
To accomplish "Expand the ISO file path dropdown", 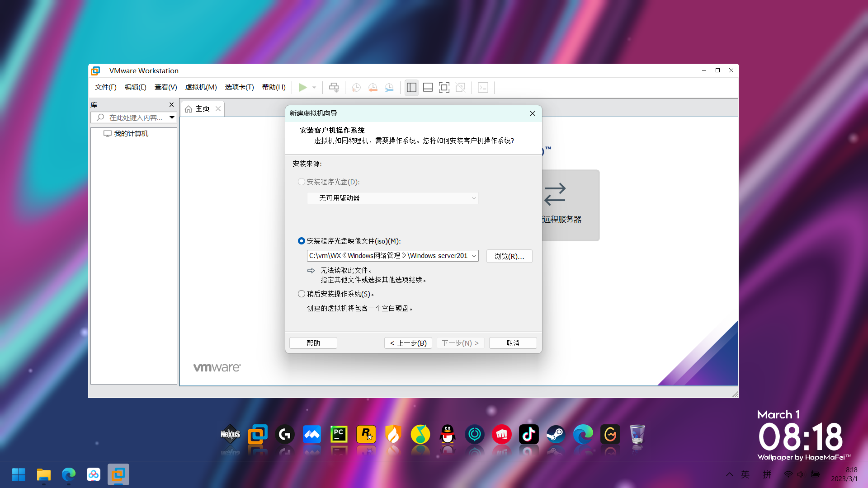I will 474,256.
